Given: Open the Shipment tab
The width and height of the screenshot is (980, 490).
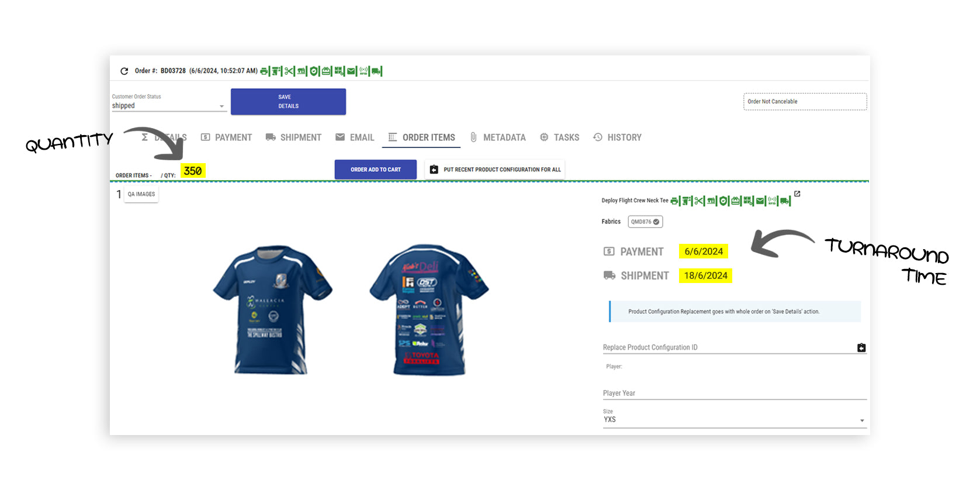Looking at the screenshot, I should click(x=293, y=137).
